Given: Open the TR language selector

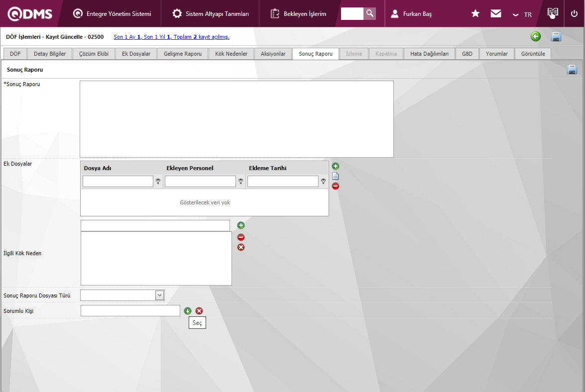Looking at the screenshot, I should pyautogui.click(x=522, y=14).
